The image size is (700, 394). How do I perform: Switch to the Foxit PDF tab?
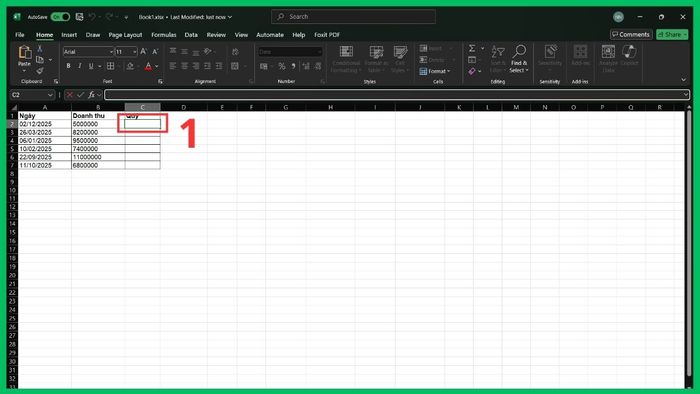327,35
